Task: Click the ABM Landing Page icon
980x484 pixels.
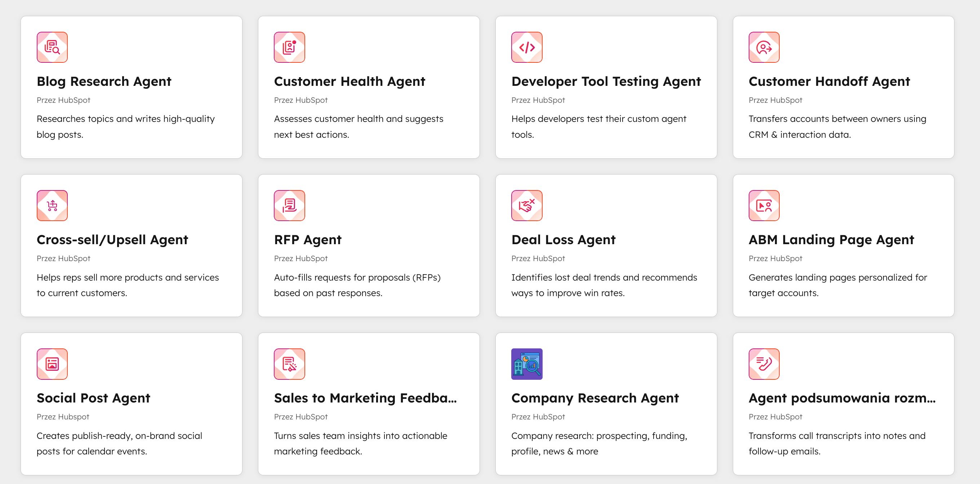Action: coord(763,206)
